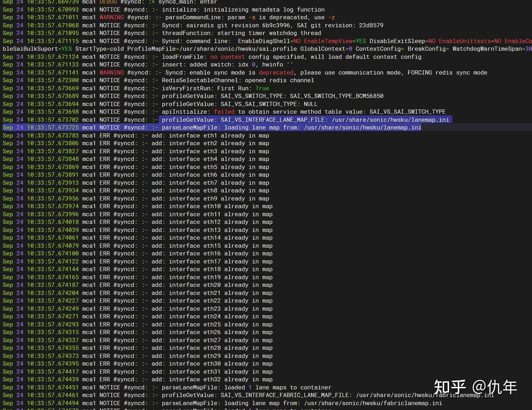532x410 pixels.
Task: Click 'loading lane map from: /usr/share/sonic/hwsku/lanemap.ini' text
Action: click(323, 127)
